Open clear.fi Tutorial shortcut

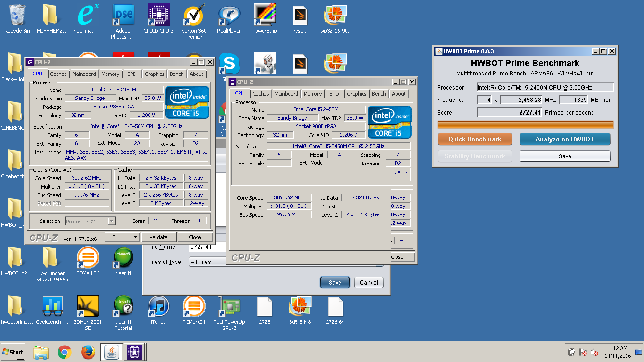click(x=123, y=313)
